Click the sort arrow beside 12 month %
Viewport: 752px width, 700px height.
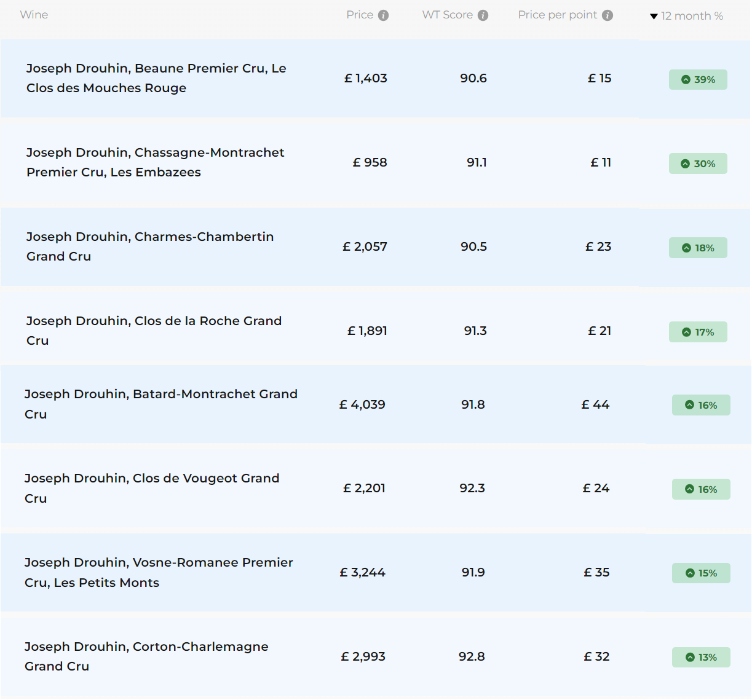pos(654,17)
